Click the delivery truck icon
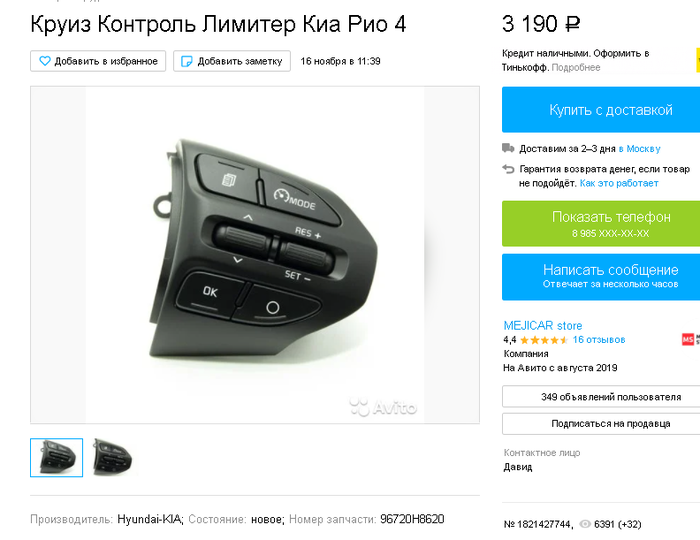This screenshot has width=700, height=540. click(508, 148)
